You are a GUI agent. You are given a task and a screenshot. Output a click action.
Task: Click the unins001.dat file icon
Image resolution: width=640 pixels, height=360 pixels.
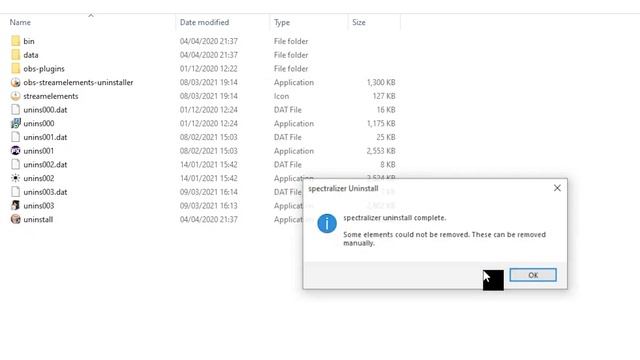pyautogui.click(x=16, y=137)
